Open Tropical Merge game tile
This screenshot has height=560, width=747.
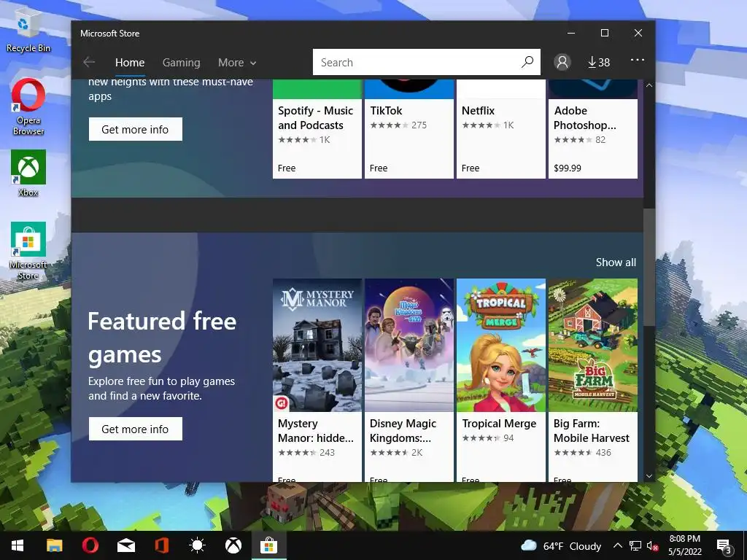[500, 380]
